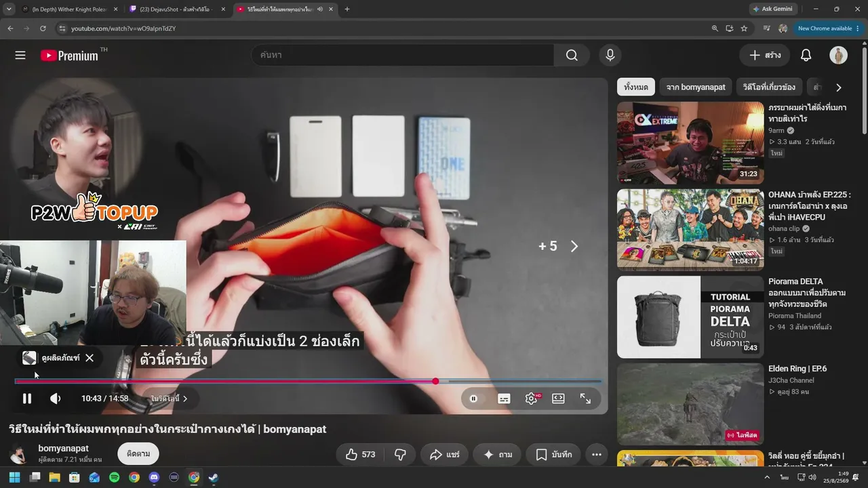The width and height of the screenshot is (868, 488).
Task: Show next products with the +5 arrow
Action: (574, 246)
